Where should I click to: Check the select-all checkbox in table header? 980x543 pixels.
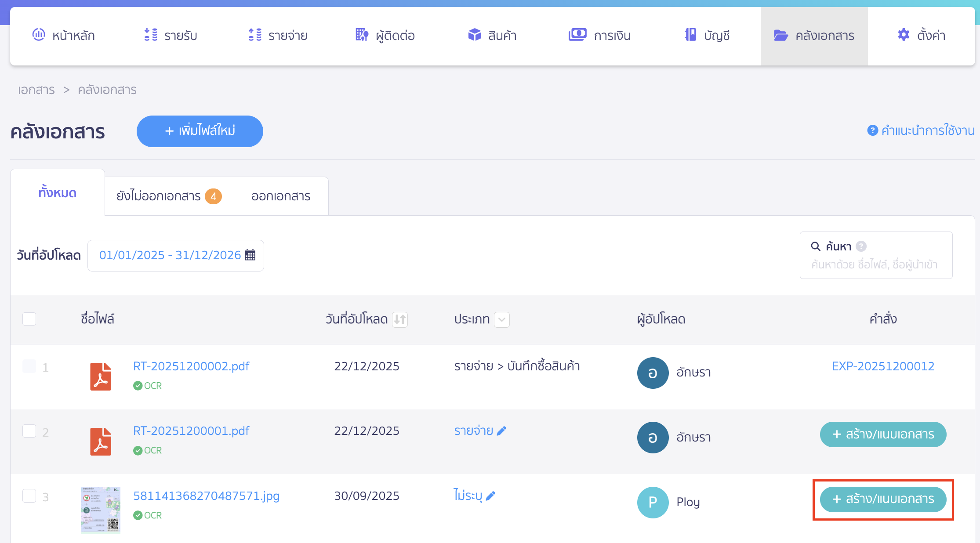point(29,319)
